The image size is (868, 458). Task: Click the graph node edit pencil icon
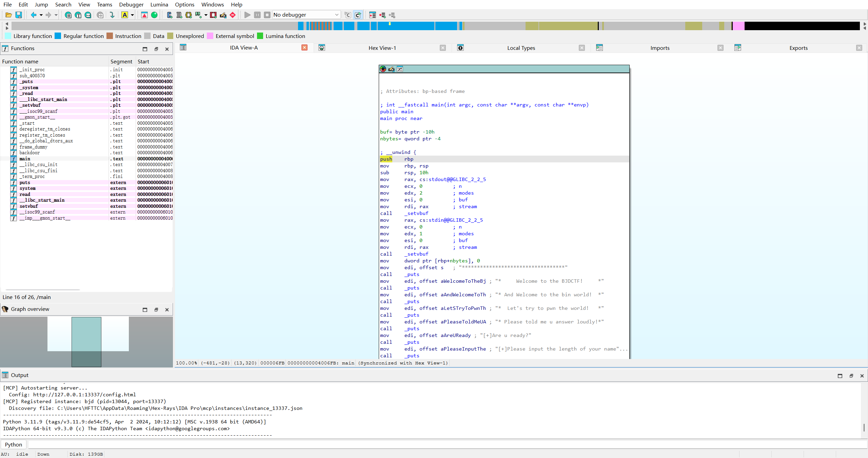tap(391, 69)
